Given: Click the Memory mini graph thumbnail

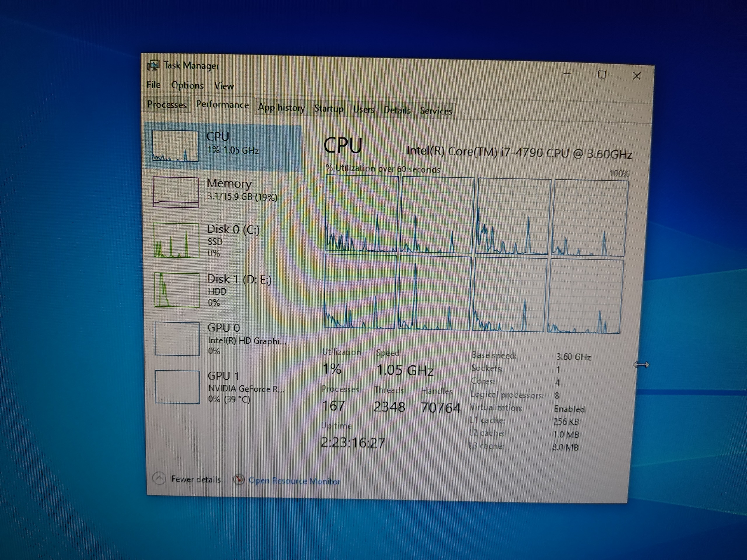Looking at the screenshot, I should pyautogui.click(x=176, y=192).
